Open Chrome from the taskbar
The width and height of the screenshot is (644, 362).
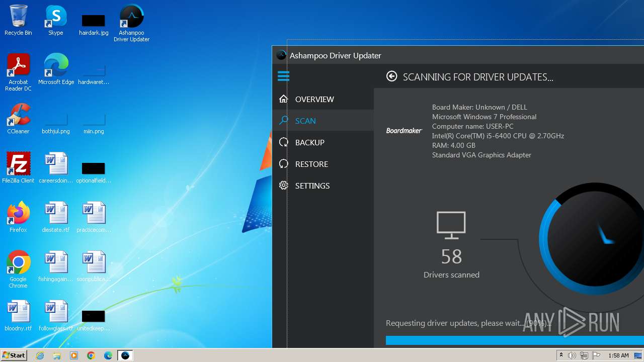(91, 355)
